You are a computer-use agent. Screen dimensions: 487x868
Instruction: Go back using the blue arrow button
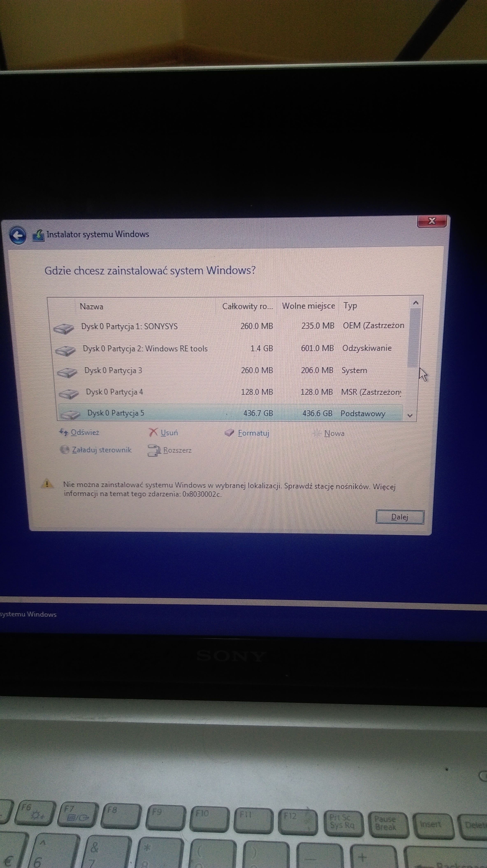(18, 235)
